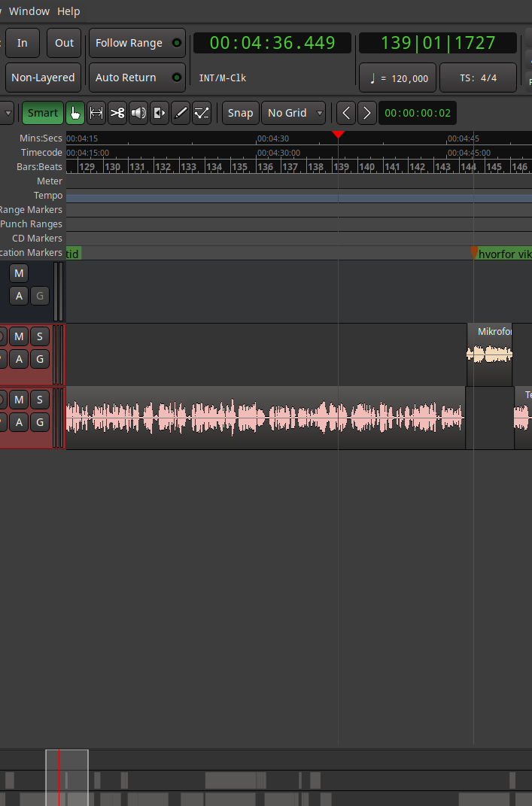Choose the Stretch tool icon

(x=160, y=113)
